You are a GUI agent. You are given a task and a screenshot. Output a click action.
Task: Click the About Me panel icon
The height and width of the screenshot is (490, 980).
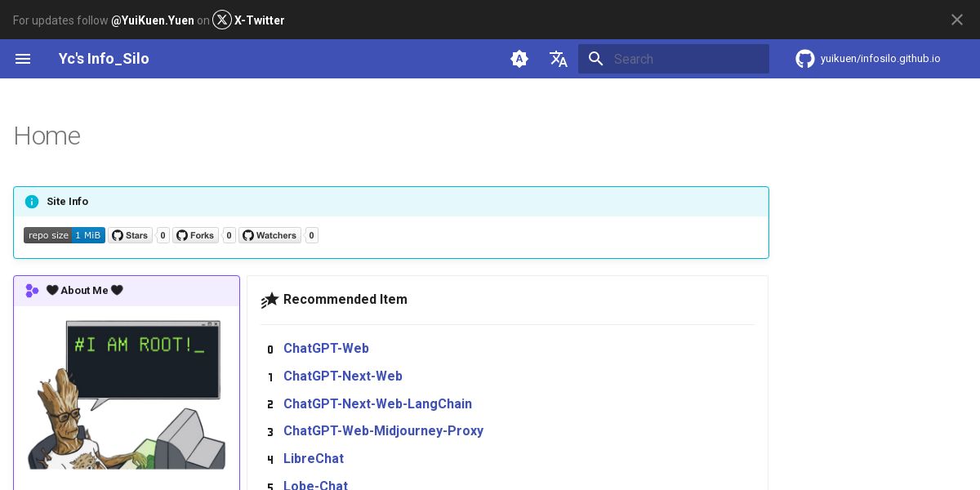pos(32,291)
